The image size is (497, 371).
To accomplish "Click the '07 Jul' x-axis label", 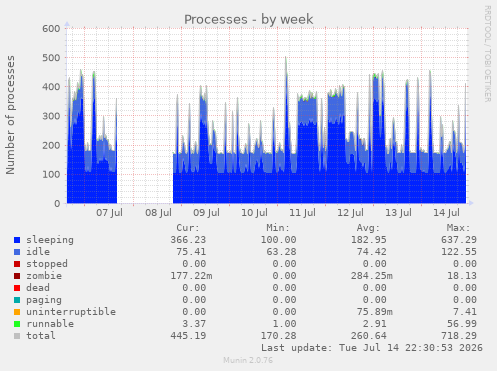I will (110, 213).
